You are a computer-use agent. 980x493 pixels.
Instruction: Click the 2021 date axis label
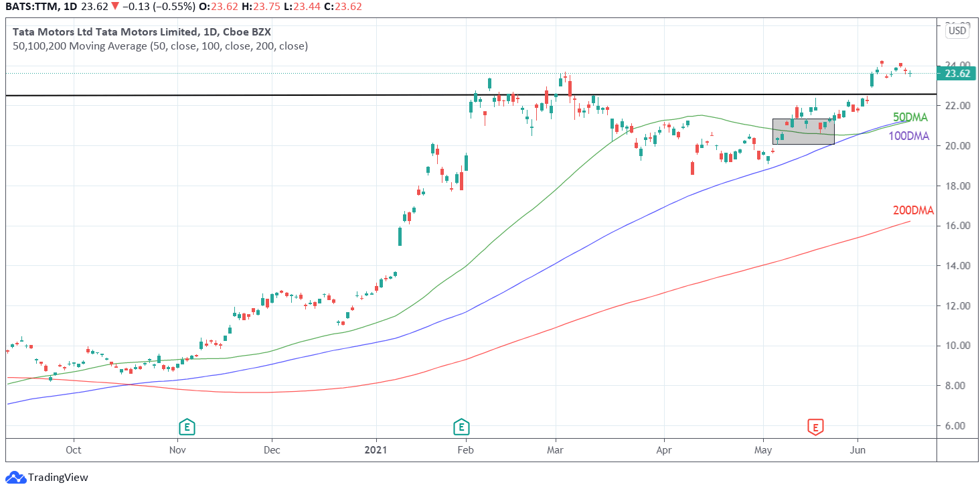pyautogui.click(x=376, y=449)
